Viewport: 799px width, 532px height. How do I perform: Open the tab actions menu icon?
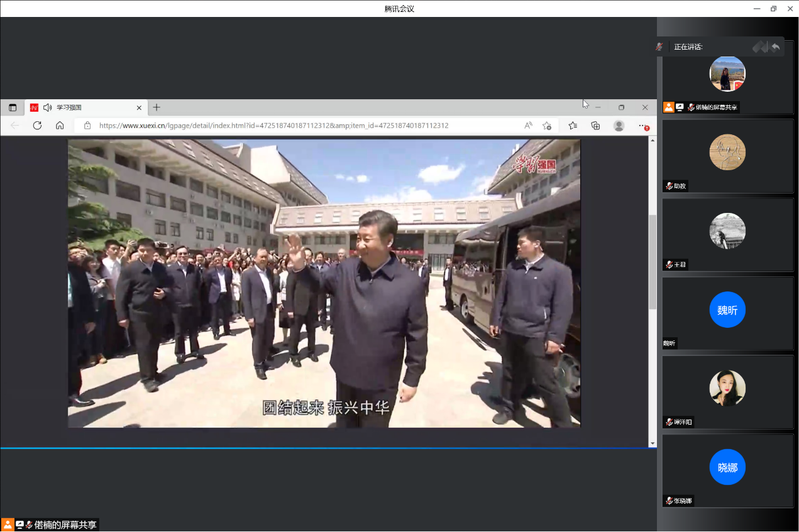point(13,107)
